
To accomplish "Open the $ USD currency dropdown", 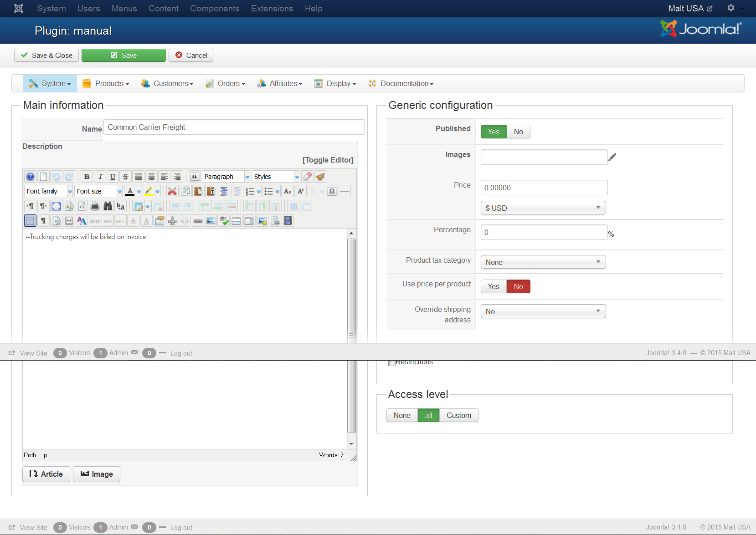I will [x=543, y=208].
